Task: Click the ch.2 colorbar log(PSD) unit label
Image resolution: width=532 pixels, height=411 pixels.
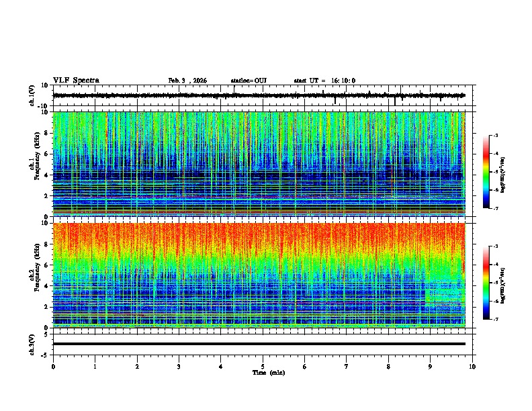Action: pos(502,285)
